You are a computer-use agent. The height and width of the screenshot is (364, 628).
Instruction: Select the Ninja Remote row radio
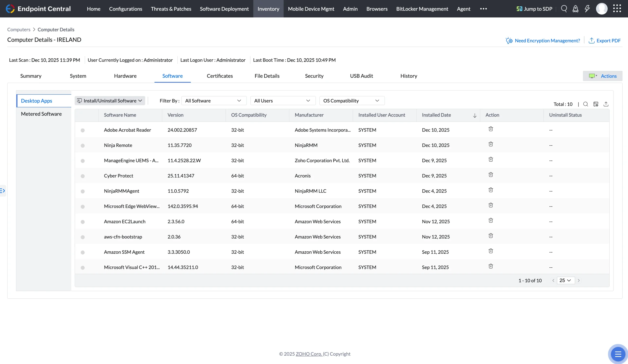82,145
